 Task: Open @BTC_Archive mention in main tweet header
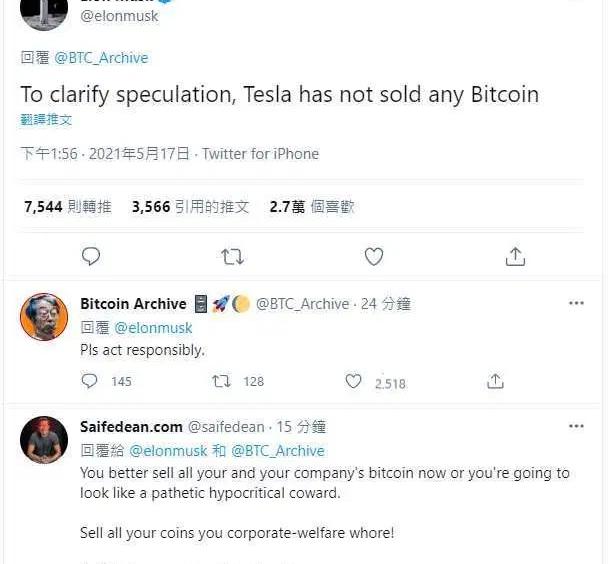pos(101,58)
